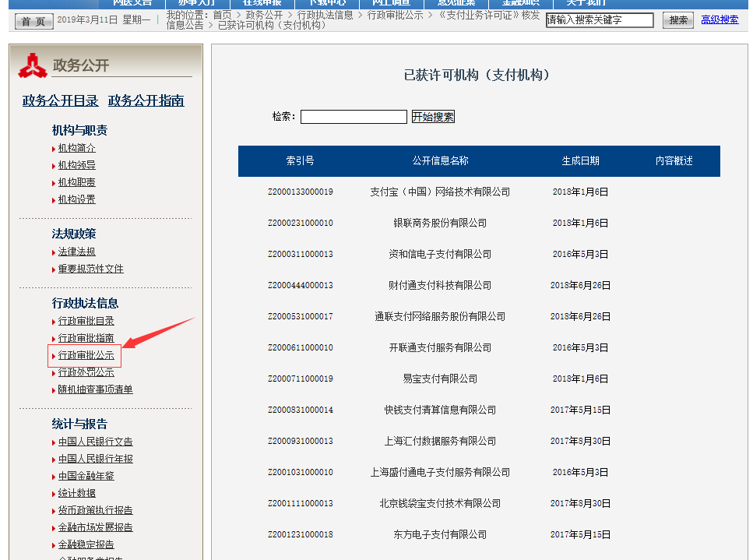The height and width of the screenshot is (560, 753).
Task: Open 上海盛付通电子支付服务有限公司 entry
Action: coord(441,473)
